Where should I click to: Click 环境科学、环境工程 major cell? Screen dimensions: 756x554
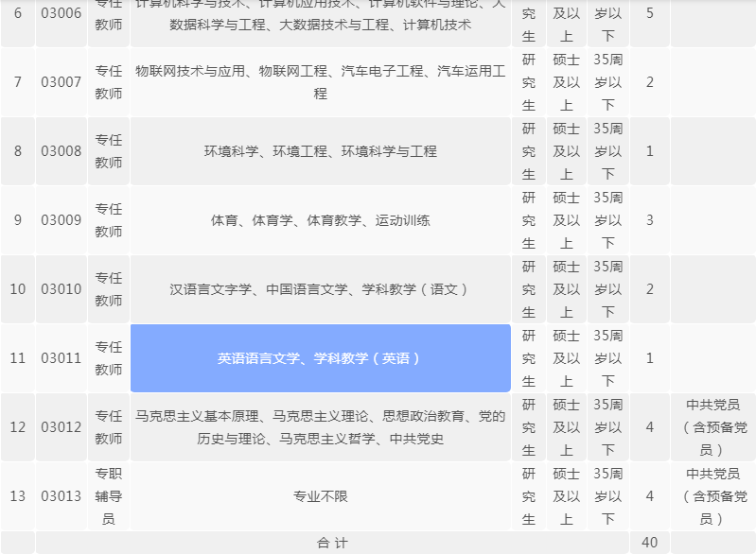[x=321, y=151]
